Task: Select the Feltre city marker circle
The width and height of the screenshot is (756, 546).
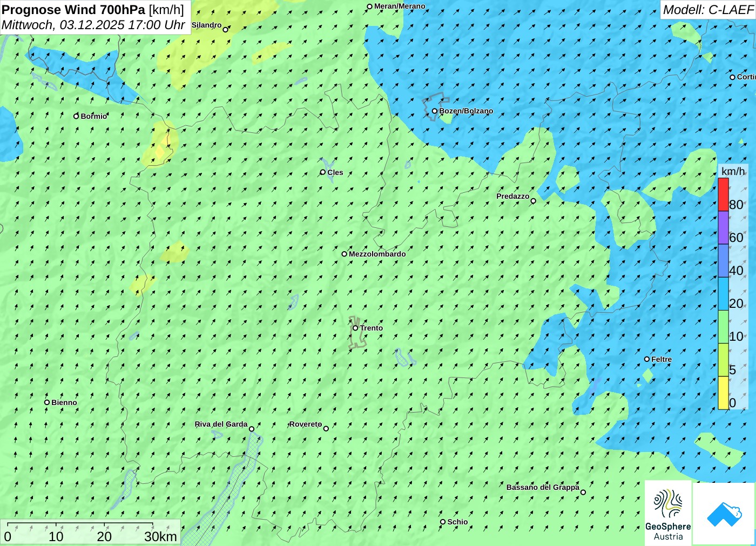Action: 647,359
